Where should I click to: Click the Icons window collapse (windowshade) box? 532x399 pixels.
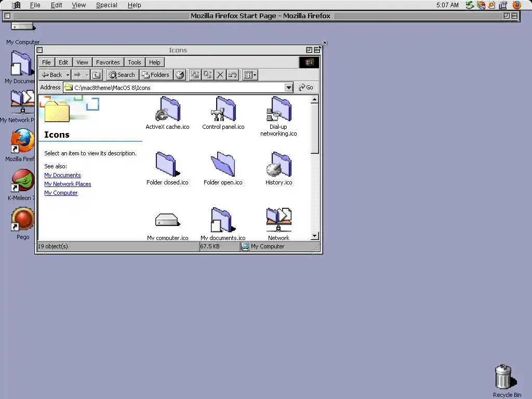tap(317, 50)
